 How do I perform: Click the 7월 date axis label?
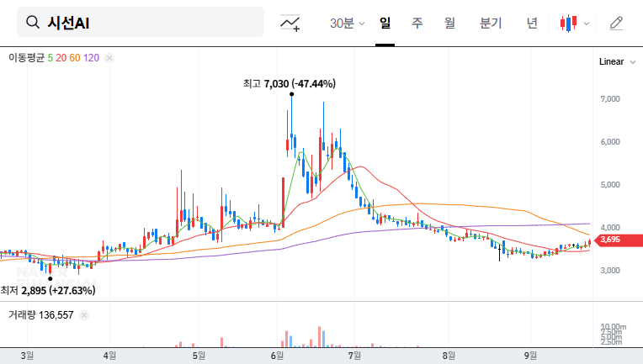[354, 356]
